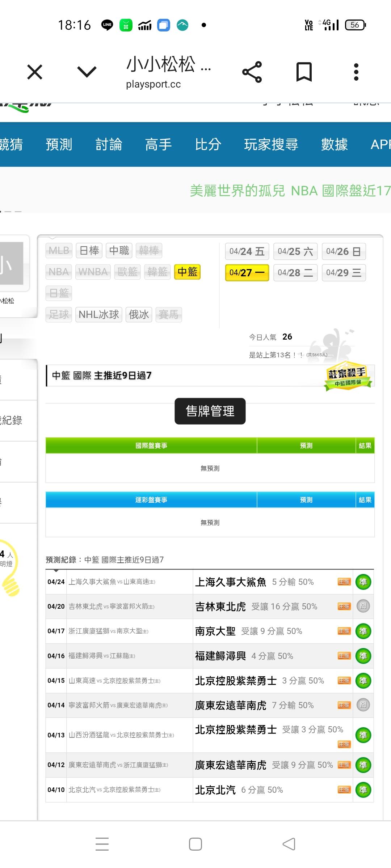
Task: Open the LINE notification in status bar
Action: click(107, 25)
